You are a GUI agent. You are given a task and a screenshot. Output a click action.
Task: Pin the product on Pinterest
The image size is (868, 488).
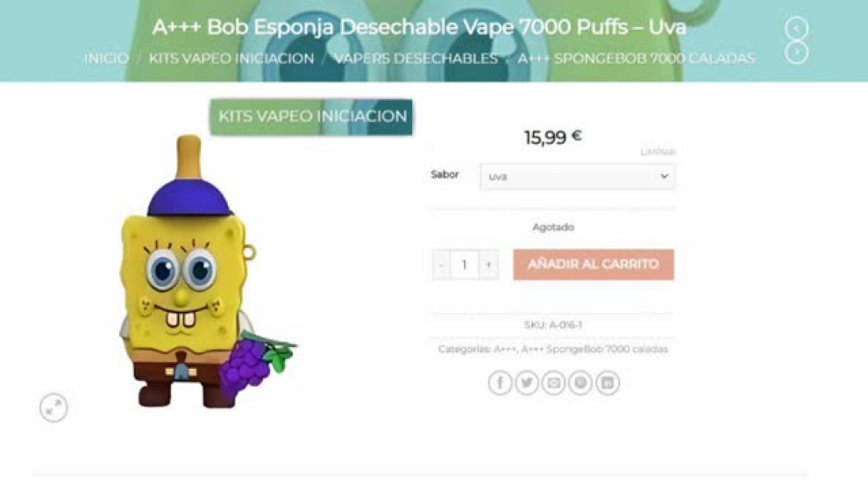point(580,382)
